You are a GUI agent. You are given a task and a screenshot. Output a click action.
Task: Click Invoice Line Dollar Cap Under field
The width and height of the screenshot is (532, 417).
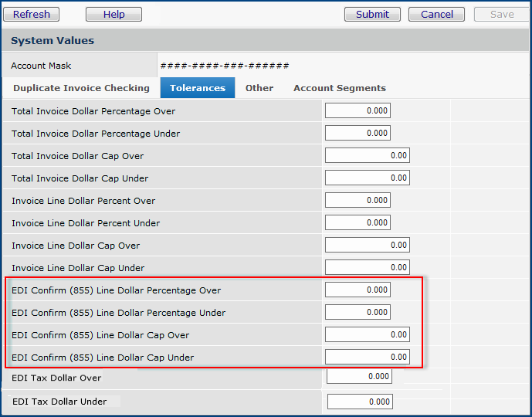click(x=367, y=268)
